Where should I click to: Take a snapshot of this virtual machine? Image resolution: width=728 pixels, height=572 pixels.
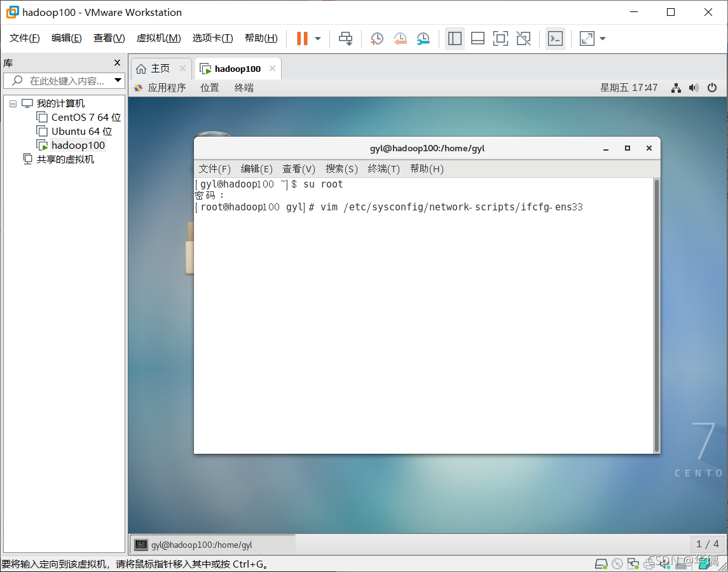[x=376, y=39]
